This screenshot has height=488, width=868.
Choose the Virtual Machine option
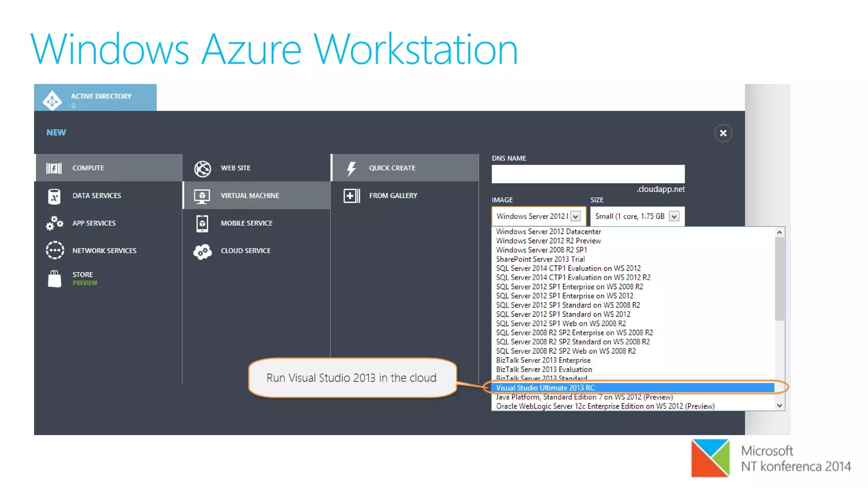point(256,195)
